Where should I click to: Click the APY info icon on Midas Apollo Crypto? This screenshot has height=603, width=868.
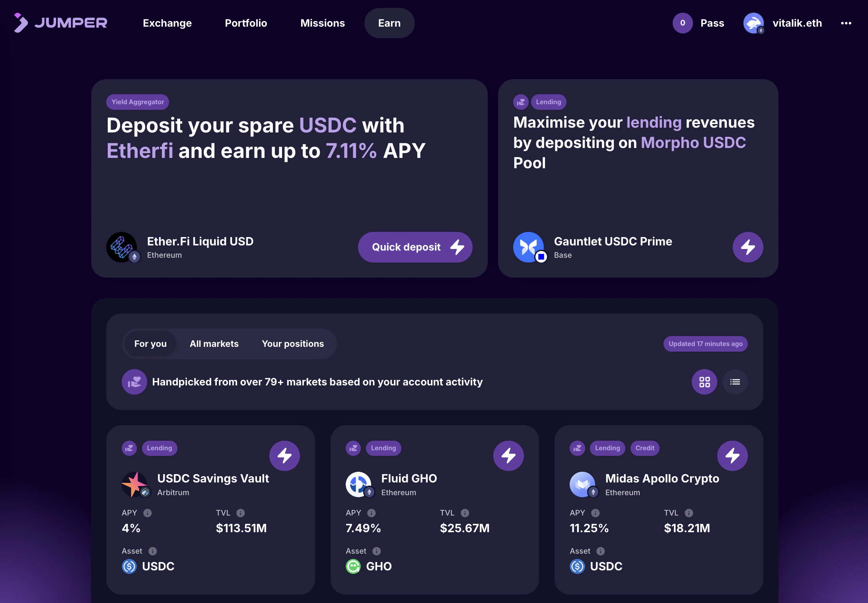pyautogui.click(x=596, y=513)
